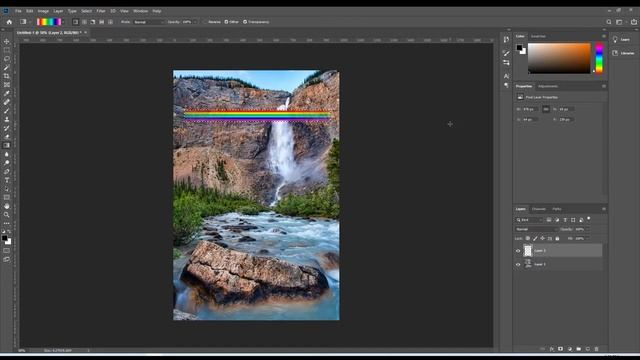This screenshot has width=640, height=360.
Task: Select the Eyedropper tool
Action: 7,93
